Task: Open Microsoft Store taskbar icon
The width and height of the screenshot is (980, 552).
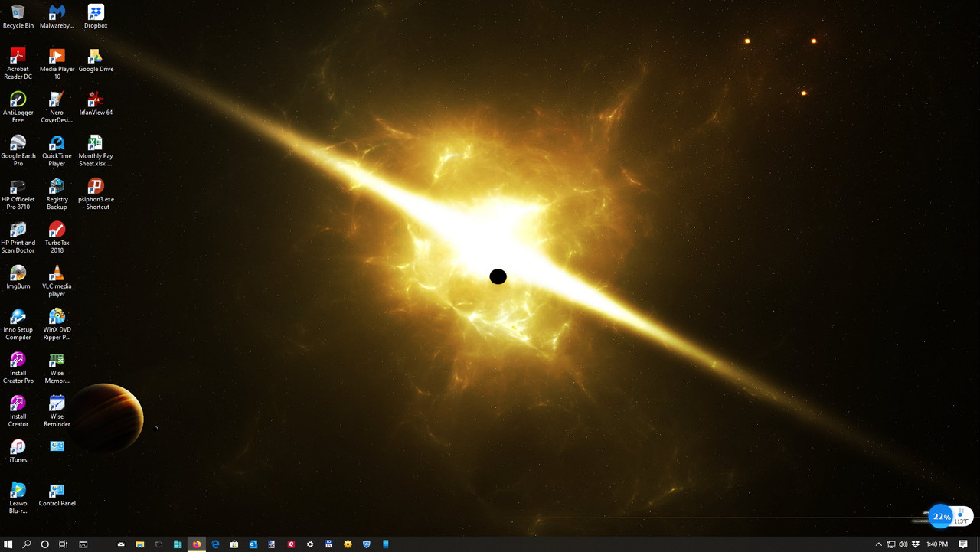Action: coord(234,544)
